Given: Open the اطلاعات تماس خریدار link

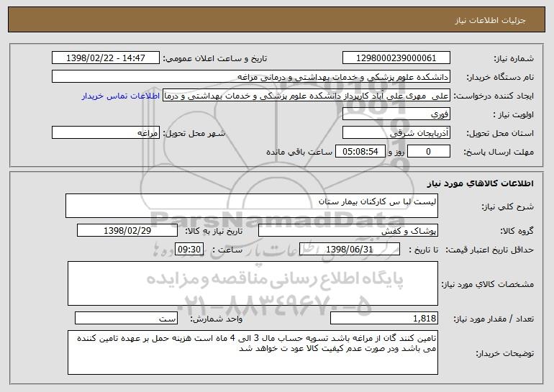Looking at the screenshot, I should pos(121,96).
